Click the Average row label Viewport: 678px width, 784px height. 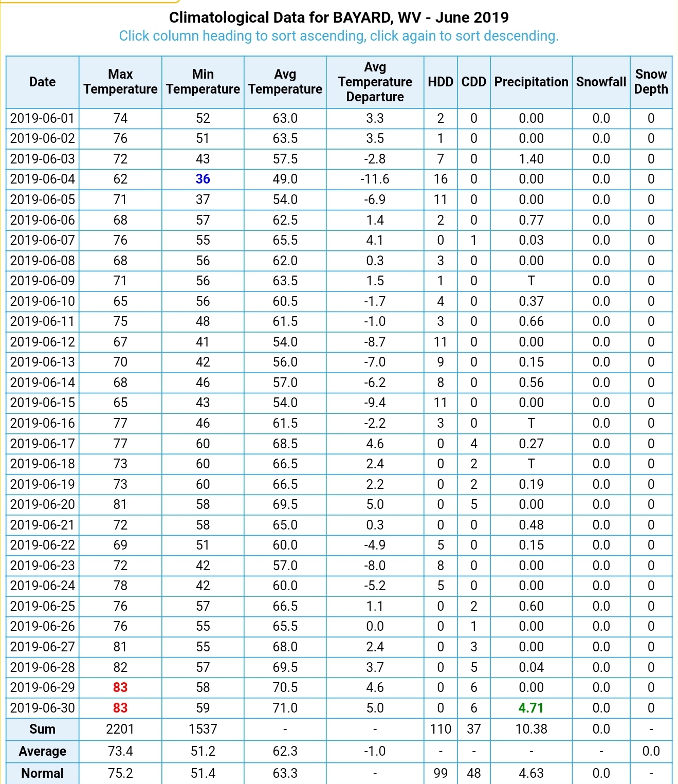click(42, 751)
